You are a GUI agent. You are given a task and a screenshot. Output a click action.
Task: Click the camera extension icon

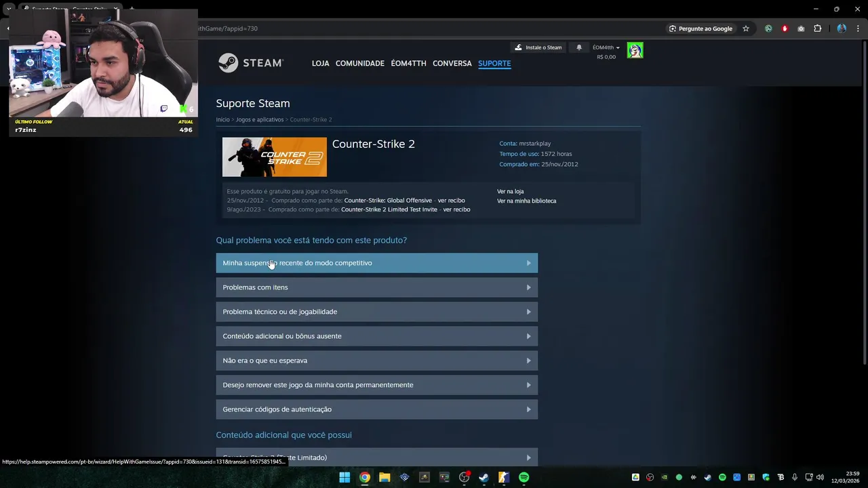(x=801, y=28)
